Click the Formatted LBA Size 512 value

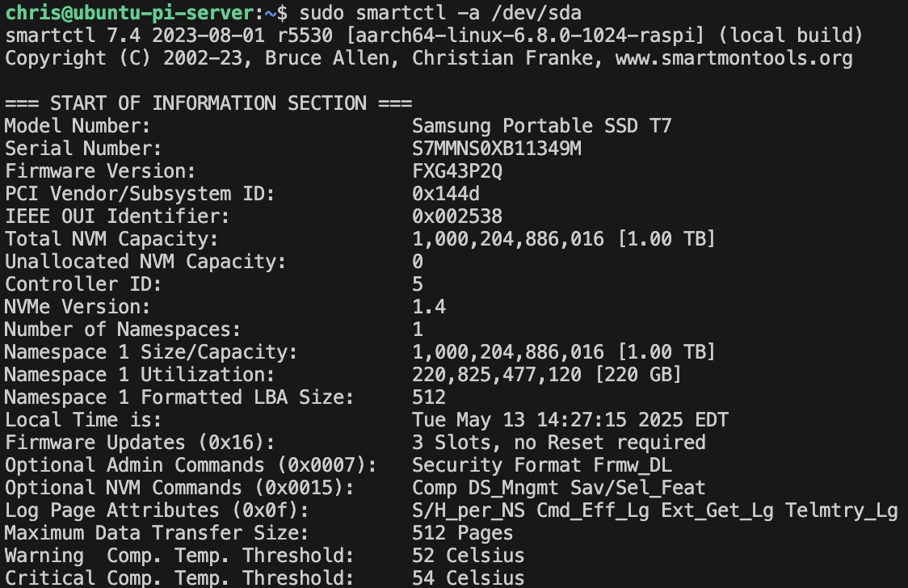click(429, 397)
